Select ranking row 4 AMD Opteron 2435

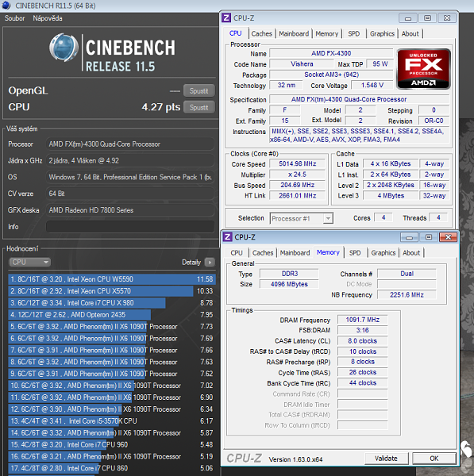[112, 315]
